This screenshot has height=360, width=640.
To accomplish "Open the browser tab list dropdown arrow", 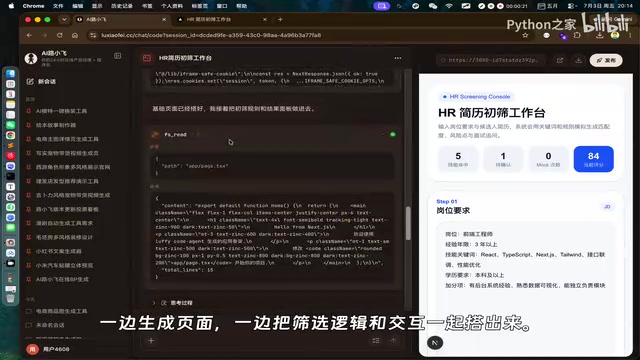I will [x=64, y=19].
